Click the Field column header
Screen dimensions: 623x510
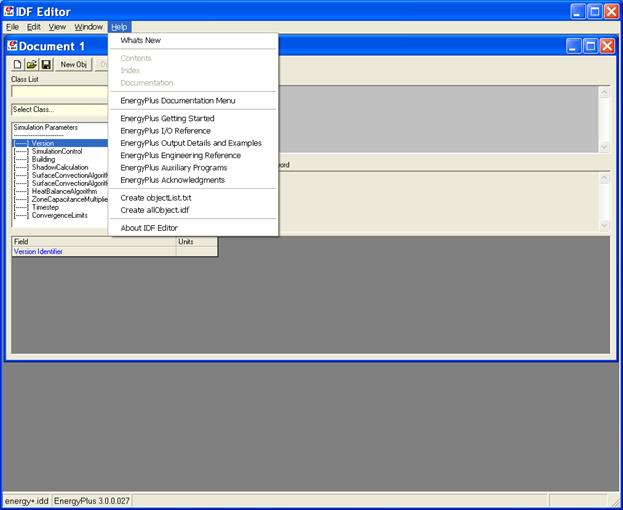94,241
